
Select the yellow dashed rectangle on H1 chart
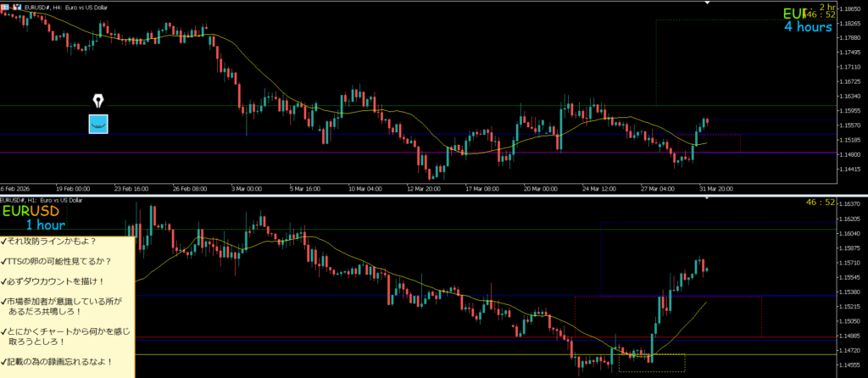(651, 363)
